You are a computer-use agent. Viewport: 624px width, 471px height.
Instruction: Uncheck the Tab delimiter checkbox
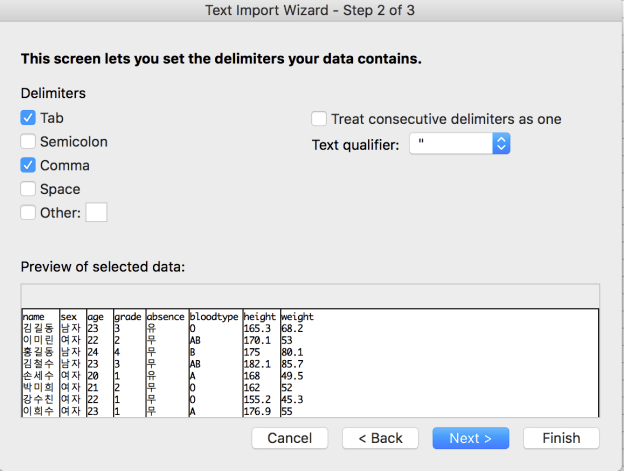pos(28,118)
